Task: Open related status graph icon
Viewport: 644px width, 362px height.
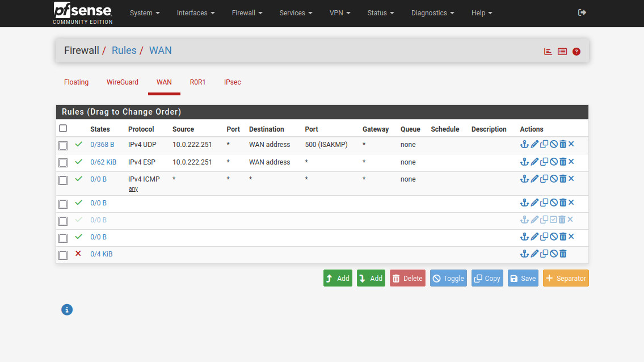Action: coord(548,51)
